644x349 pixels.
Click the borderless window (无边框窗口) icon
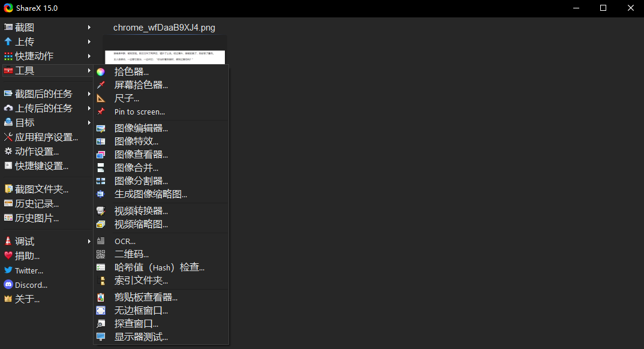[101, 311]
